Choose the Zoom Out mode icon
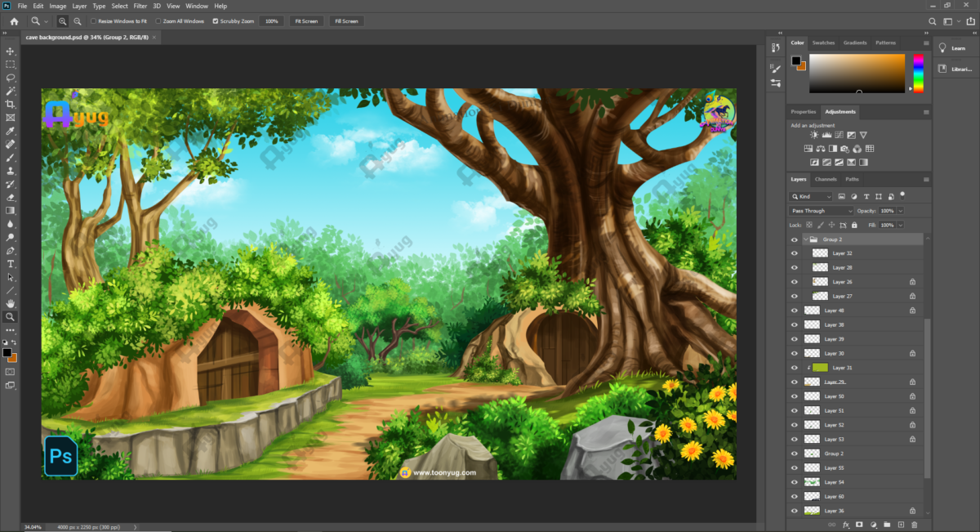 tap(77, 21)
